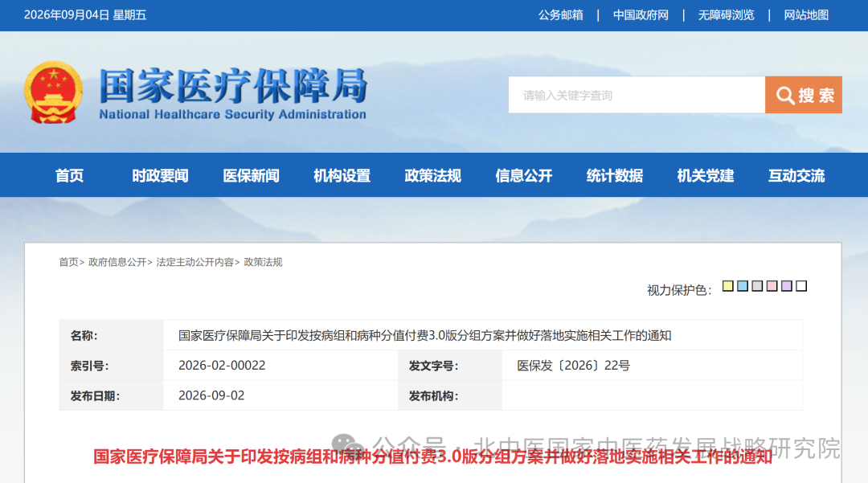Click the 国家医疗保障局 site title banner
The height and width of the screenshot is (483, 868).
[232, 93]
